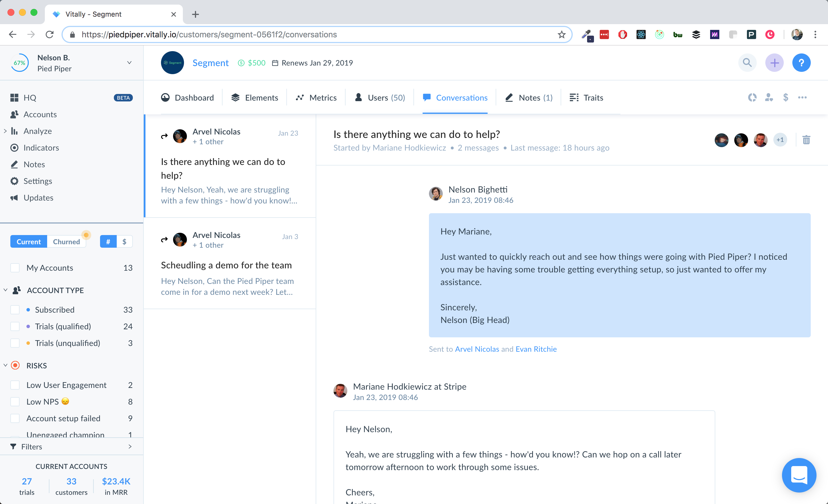The height and width of the screenshot is (504, 828).
Task: Delete conversation with trash icon
Action: point(806,140)
